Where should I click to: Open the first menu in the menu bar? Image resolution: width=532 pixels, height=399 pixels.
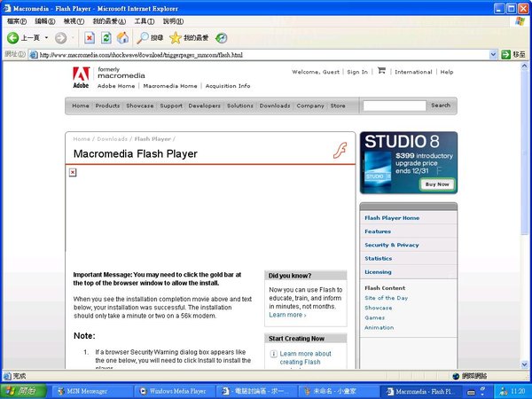tap(17, 21)
